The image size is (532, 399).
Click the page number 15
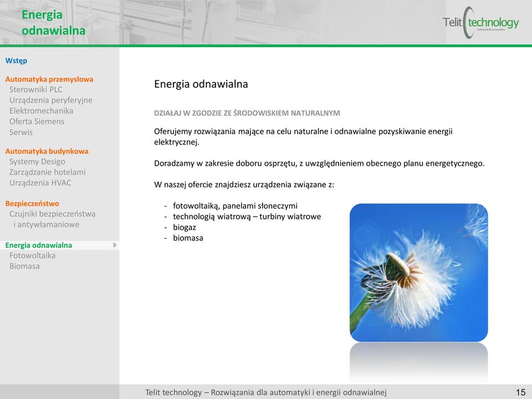click(x=520, y=392)
